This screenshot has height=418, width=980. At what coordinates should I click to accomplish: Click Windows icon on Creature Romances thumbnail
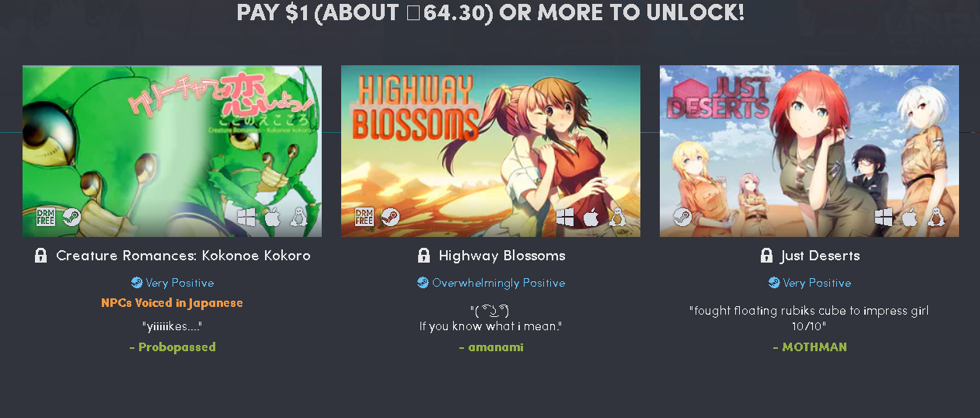(x=246, y=217)
